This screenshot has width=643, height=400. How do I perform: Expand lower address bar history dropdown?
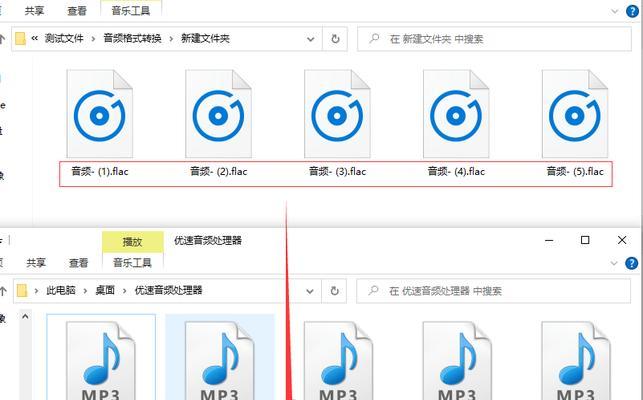(310, 291)
